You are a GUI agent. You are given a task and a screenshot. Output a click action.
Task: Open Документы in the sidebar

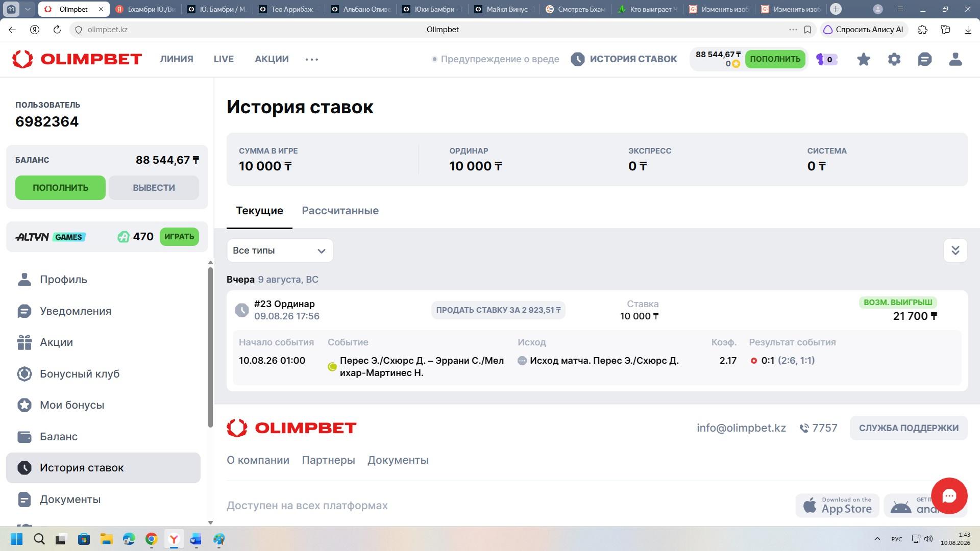(103, 499)
